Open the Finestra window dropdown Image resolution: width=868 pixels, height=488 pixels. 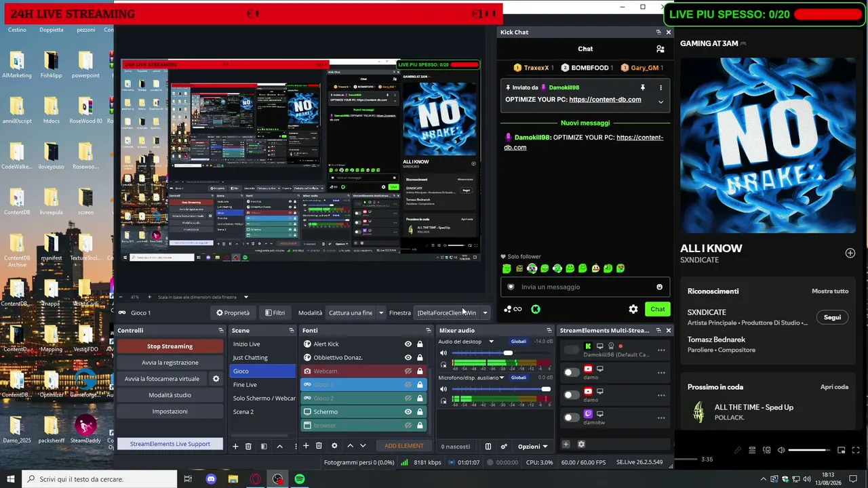click(x=452, y=312)
